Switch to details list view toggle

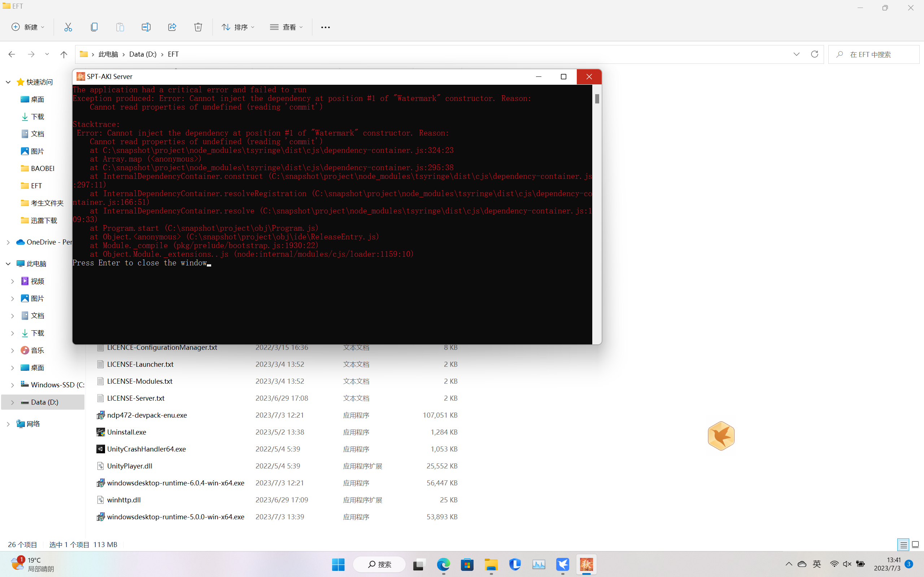[903, 545]
